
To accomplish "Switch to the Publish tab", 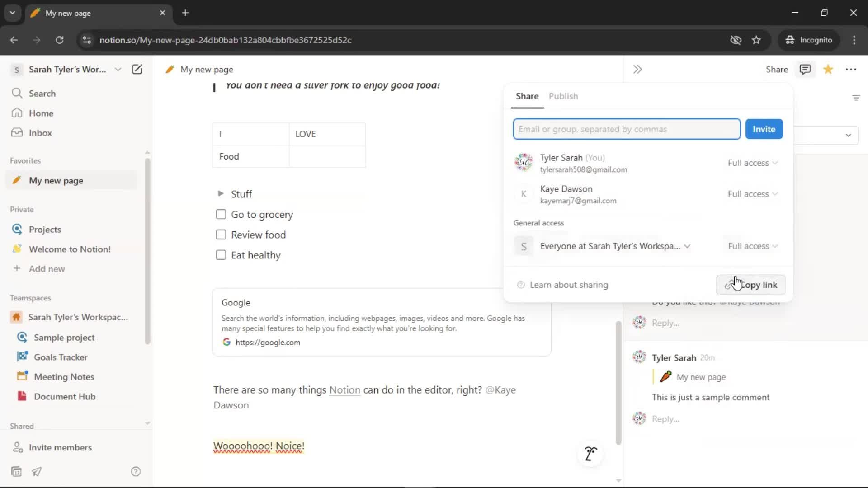I will point(563,96).
